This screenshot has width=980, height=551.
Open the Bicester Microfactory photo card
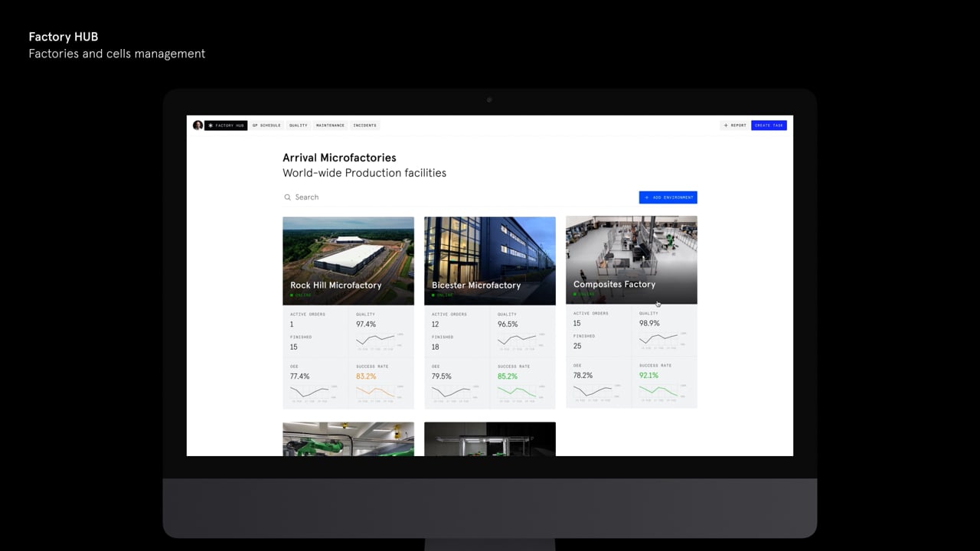[x=490, y=261]
